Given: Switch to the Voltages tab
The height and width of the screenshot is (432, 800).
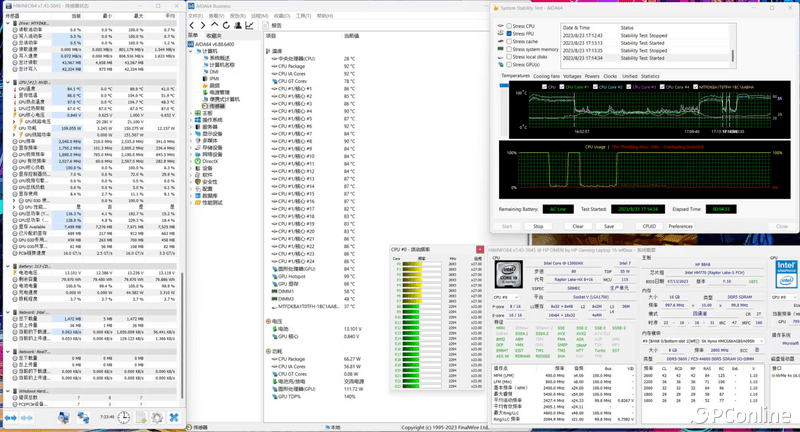Looking at the screenshot, I should [x=572, y=77].
